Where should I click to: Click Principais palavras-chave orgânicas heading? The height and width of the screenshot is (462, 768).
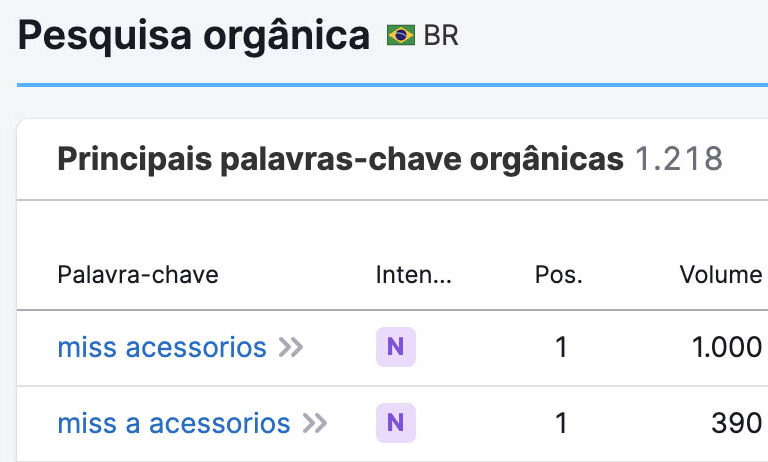(x=340, y=159)
